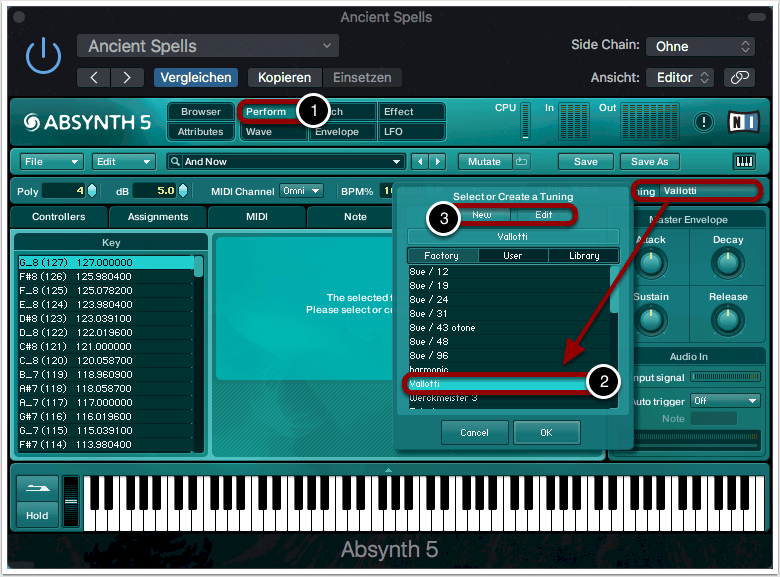Screen dimensions: 780x577
Task: Click the retry icon next to Mutate
Action: click(x=522, y=162)
